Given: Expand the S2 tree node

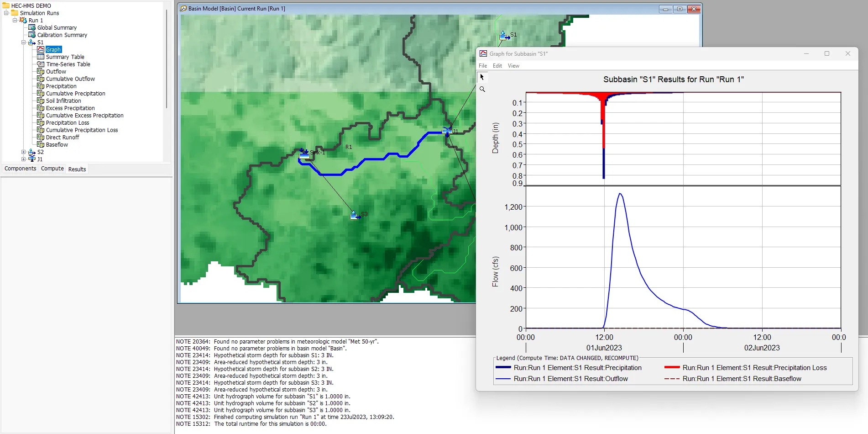Looking at the screenshot, I should point(24,152).
